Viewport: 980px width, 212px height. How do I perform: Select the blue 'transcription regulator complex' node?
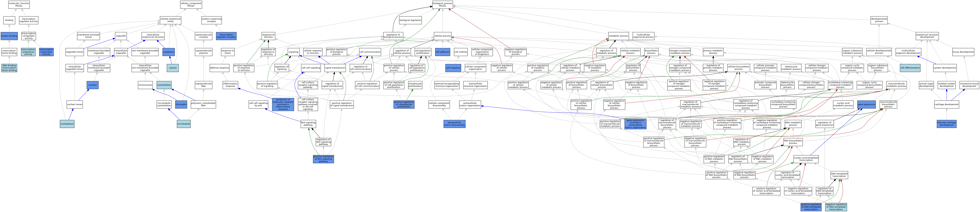point(226,36)
